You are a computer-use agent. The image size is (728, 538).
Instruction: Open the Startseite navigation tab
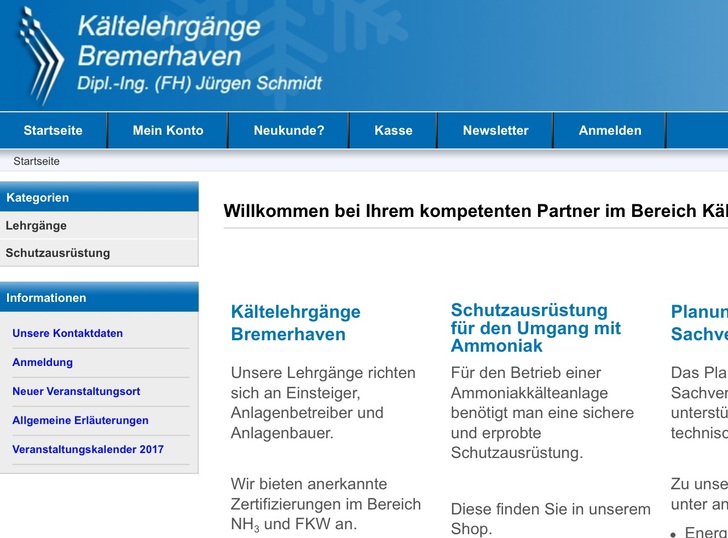(x=53, y=130)
